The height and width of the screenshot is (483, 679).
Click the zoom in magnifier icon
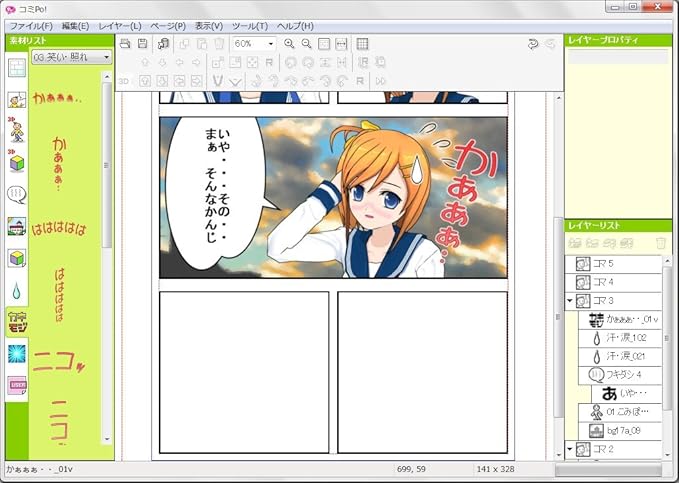pos(289,44)
